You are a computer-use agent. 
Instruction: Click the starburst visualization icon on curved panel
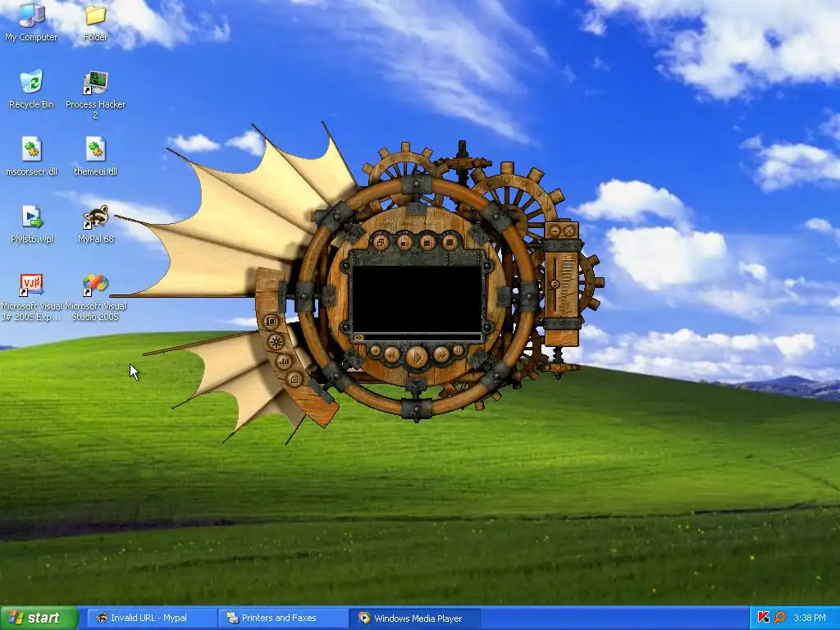[x=276, y=342]
